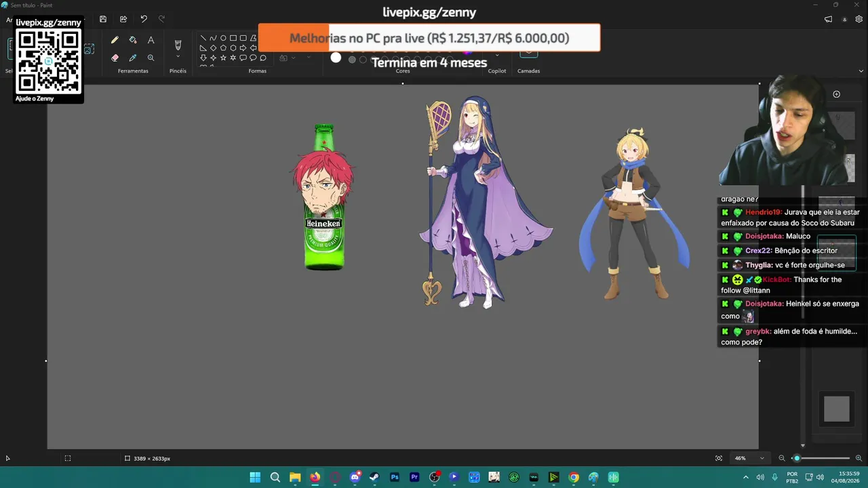Choose the rounded rectangle shape
868x488 pixels.
pos(243,38)
